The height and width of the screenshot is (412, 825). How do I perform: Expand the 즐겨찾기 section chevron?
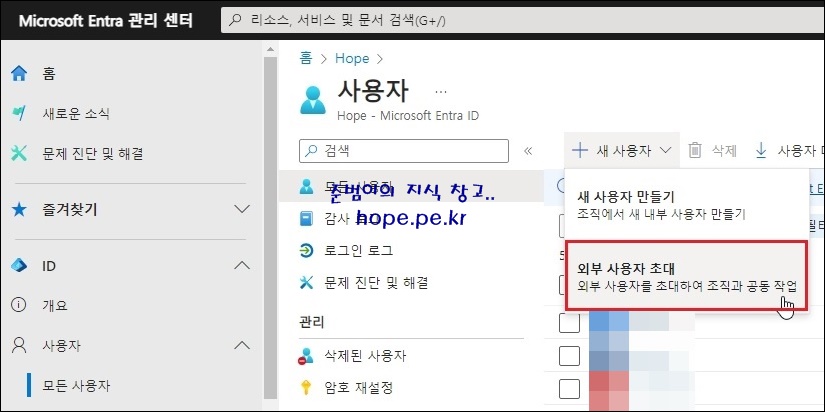tap(242, 209)
